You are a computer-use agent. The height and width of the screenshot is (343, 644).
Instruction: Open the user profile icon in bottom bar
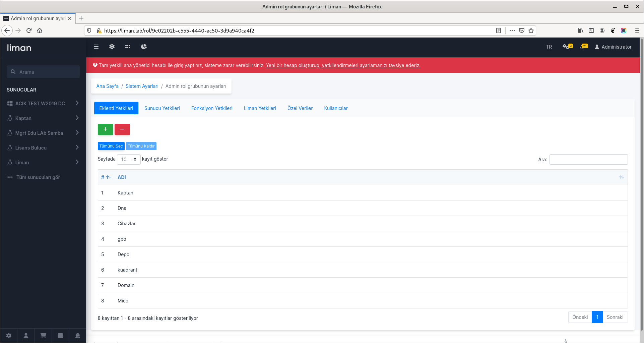click(26, 335)
